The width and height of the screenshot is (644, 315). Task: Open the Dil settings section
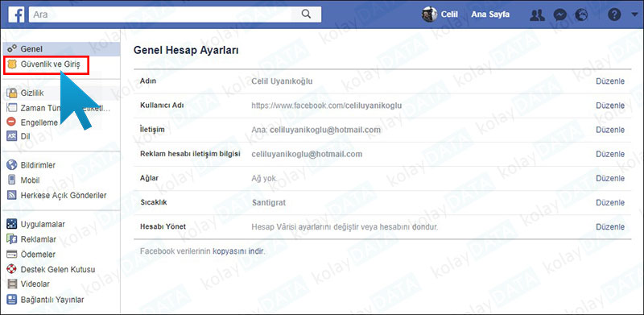(26, 136)
